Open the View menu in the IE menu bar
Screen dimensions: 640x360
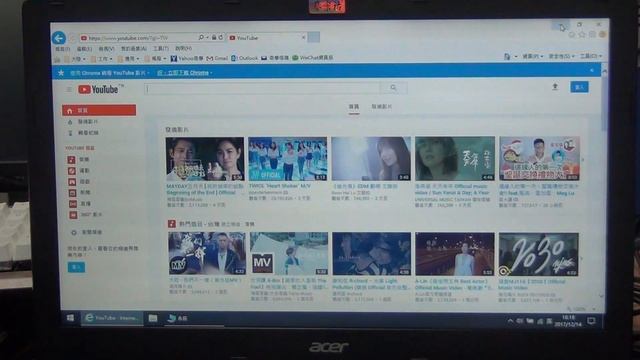pos(106,49)
